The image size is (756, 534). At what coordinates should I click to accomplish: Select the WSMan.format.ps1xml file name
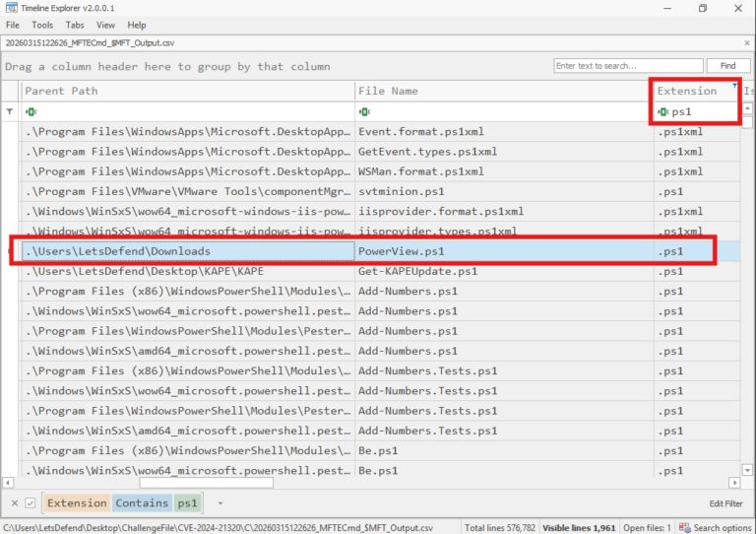(421, 171)
